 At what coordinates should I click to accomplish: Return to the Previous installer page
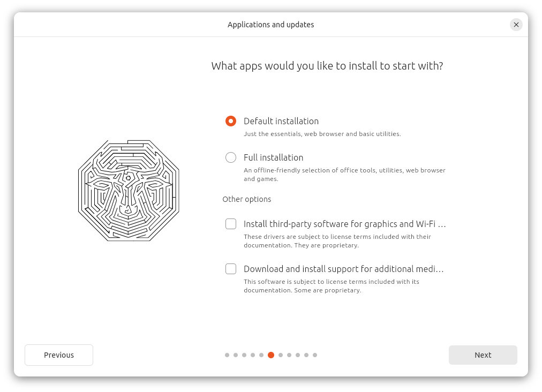pos(59,355)
